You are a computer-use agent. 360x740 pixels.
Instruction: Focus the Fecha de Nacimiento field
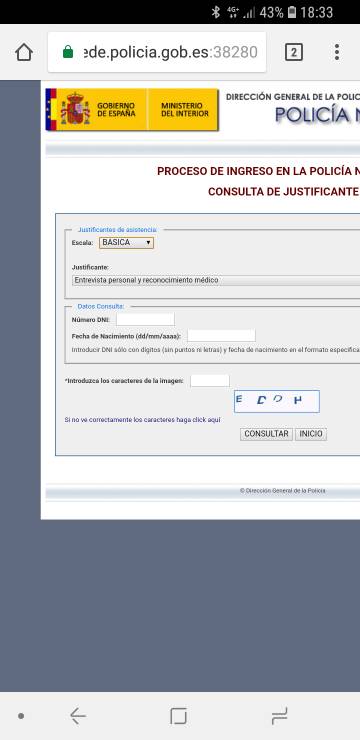click(221, 336)
